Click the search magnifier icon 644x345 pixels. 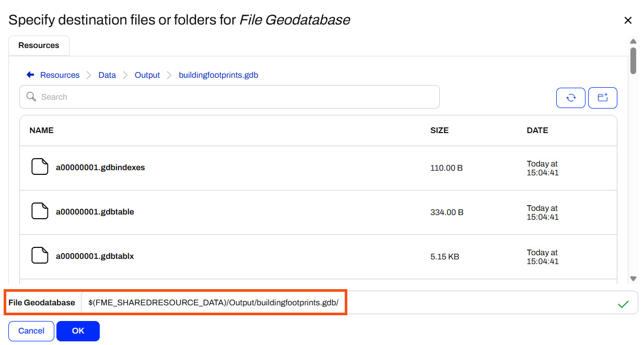click(x=31, y=97)
